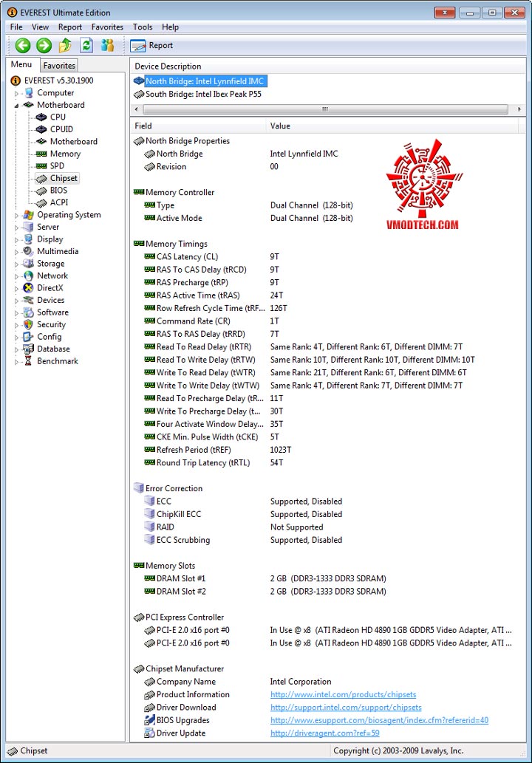Expand the Storage tree node
This screenshot has height=763, width=532.
pyautogui.click(x=16, y=264)
